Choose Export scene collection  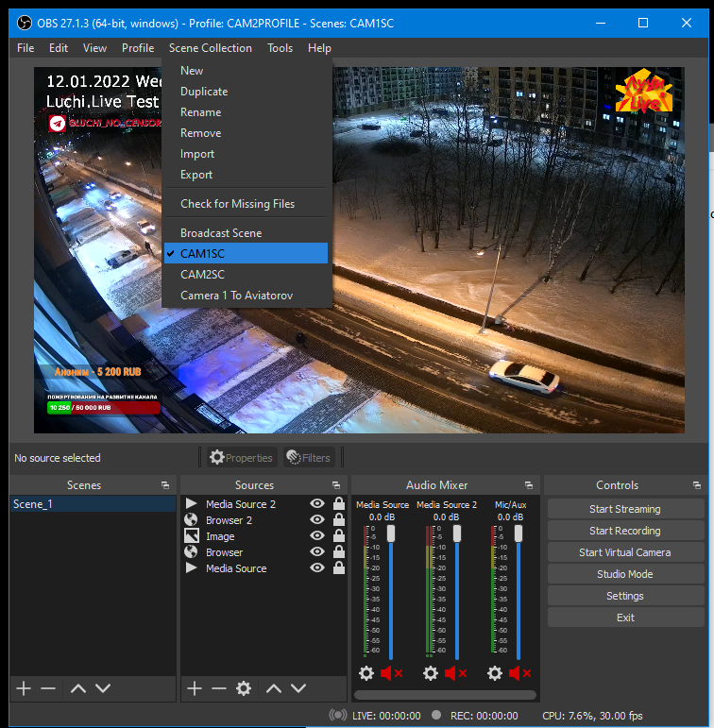[246, 175]
